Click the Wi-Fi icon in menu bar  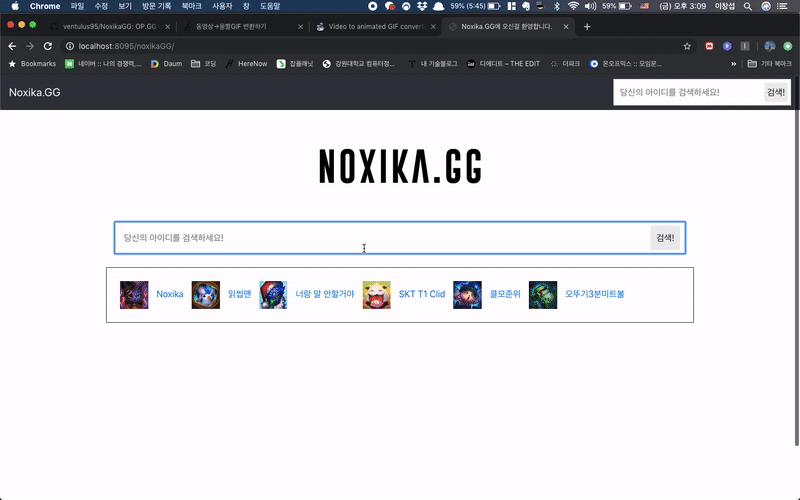573,6
